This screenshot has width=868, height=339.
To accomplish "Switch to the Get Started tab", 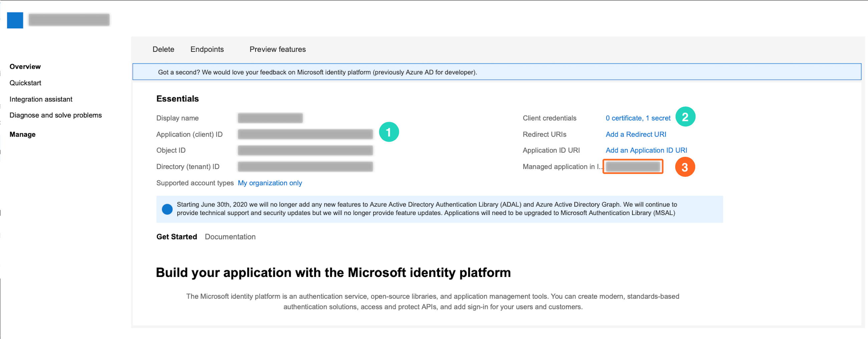I will [x=176, y=237].
